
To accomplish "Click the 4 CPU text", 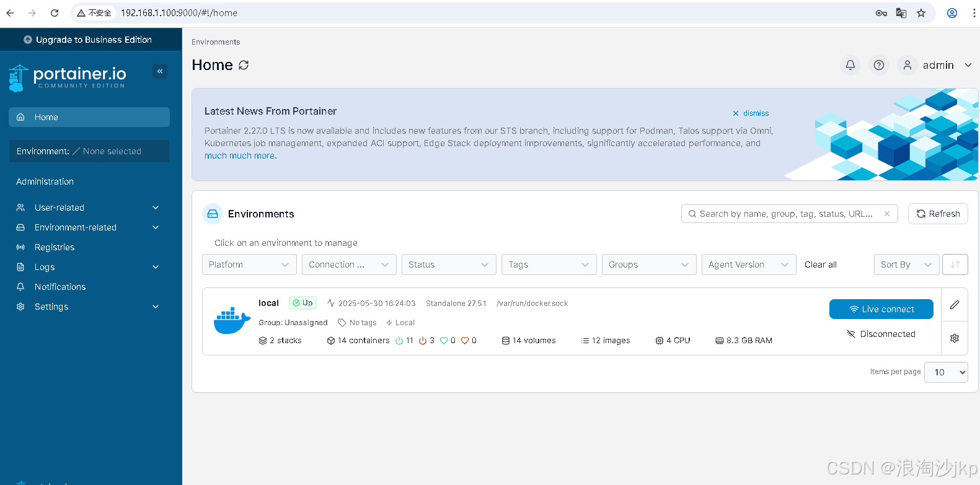I will (678, 341).
